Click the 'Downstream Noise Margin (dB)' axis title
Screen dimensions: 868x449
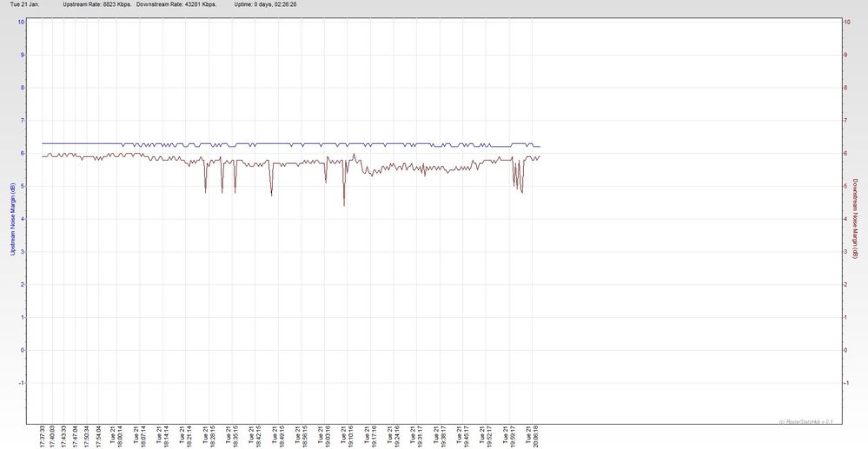pos(855,219)
